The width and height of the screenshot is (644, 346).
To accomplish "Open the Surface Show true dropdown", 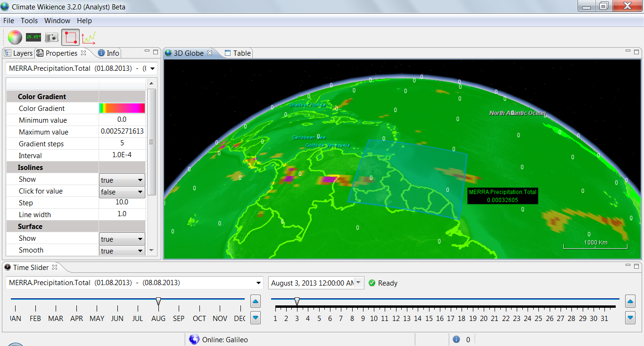I will point(122,239).
